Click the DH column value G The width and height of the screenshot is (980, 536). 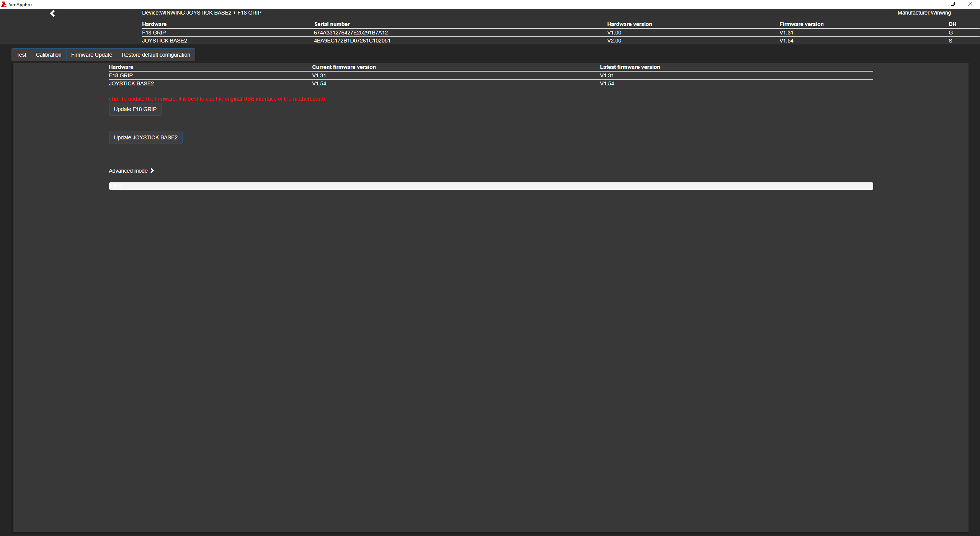coord(951,33)
